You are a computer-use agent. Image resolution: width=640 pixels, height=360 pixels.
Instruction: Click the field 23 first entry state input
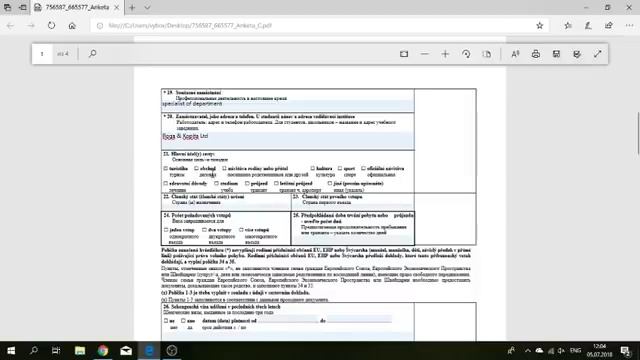(x=353, y=207)
